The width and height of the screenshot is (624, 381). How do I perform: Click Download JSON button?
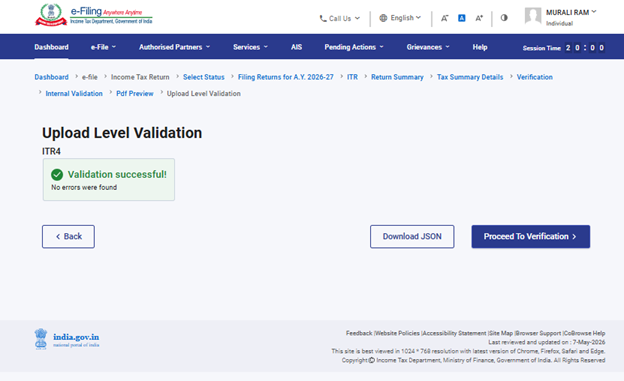[412, 236]
